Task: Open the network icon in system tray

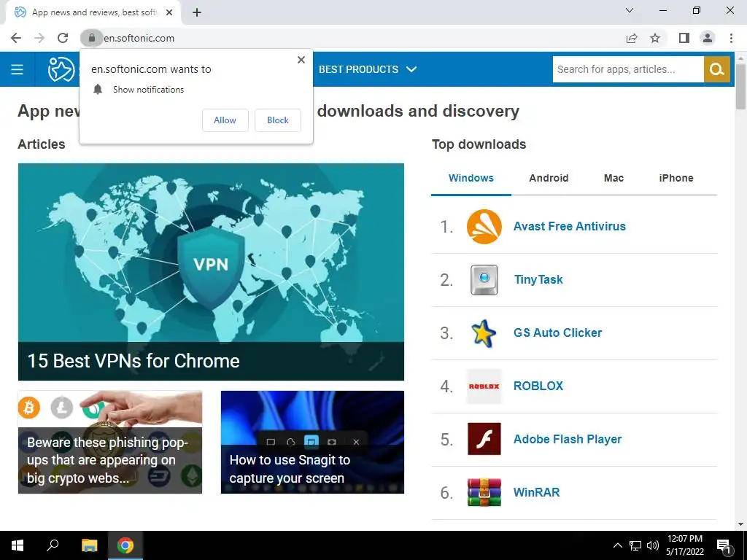Action: (635, 545)
